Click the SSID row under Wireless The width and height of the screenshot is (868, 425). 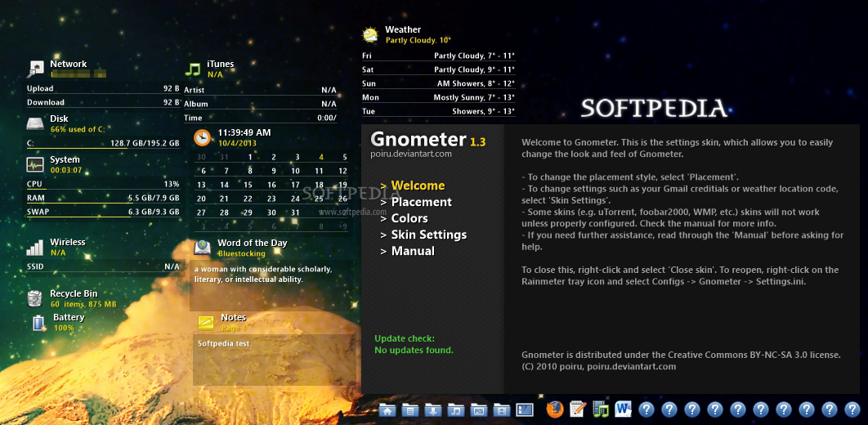(103, 266)
